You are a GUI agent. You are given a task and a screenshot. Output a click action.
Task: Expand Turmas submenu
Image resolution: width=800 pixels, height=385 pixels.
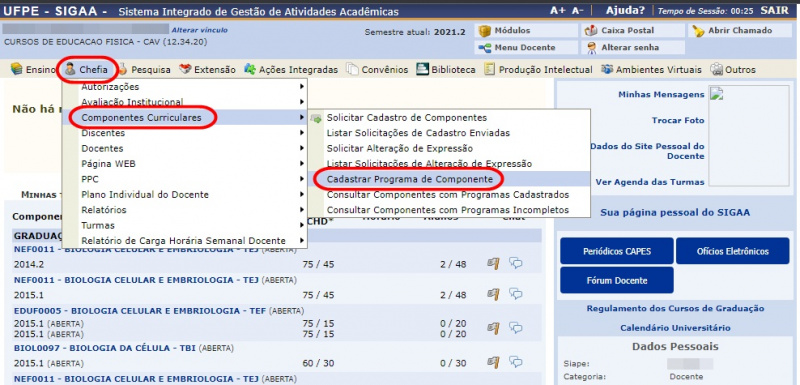185,225
